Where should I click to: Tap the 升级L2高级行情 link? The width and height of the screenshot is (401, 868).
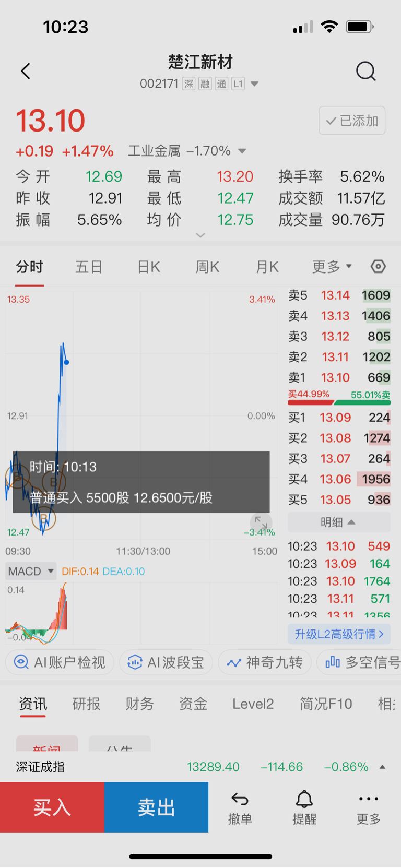[339, 634]
